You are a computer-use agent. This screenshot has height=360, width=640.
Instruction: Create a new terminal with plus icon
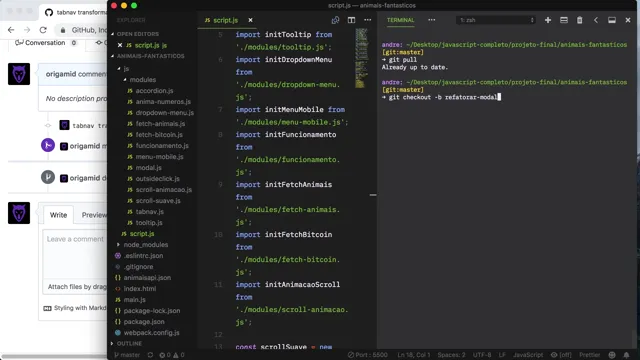click(x=548, y=20)
